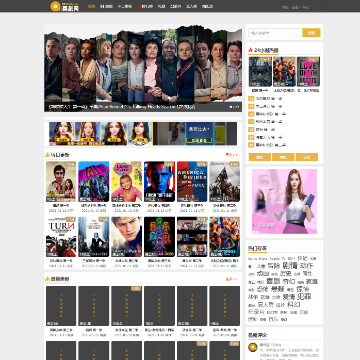This screenshot has width=360, height=360.
Task: Select the 悬疑 tag
Action: tap(277, 289)
